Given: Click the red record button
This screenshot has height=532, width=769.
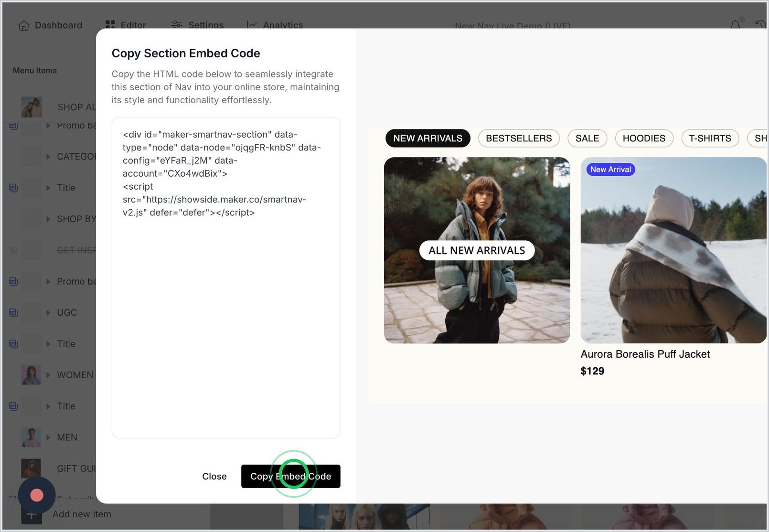Looking at the screenshot, I should 37,495.
